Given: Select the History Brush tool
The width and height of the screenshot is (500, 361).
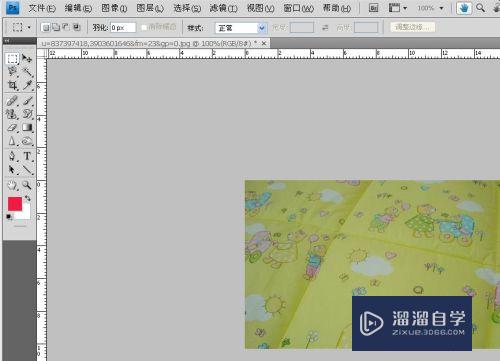Looking at the screenshot, I should [27, 114].
